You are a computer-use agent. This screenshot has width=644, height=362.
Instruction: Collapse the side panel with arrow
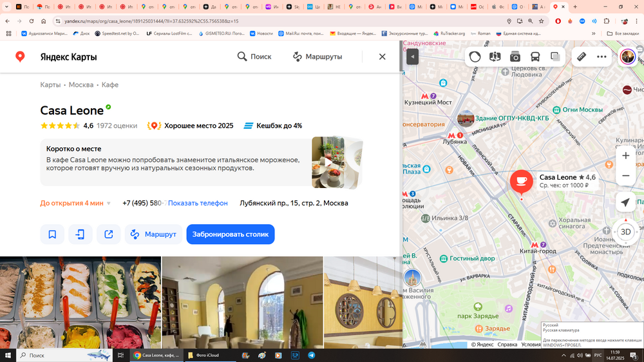click(412, 57)
